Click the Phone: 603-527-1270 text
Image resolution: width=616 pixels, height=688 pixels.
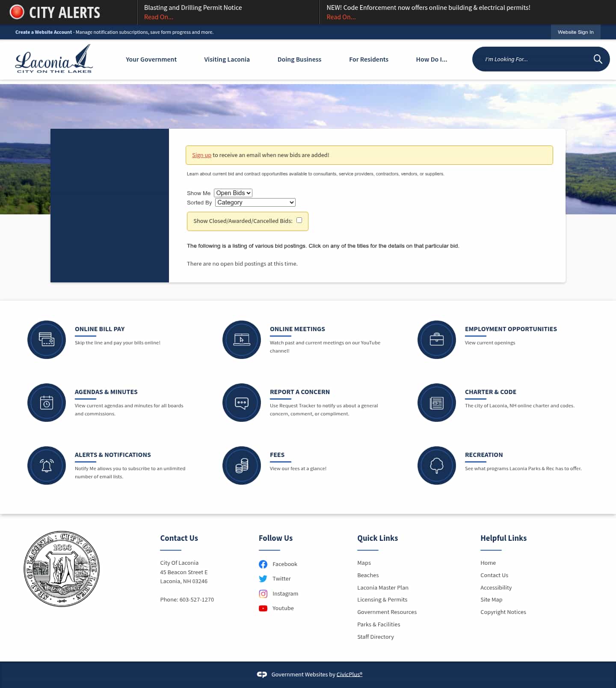click(x=187, y=600)
